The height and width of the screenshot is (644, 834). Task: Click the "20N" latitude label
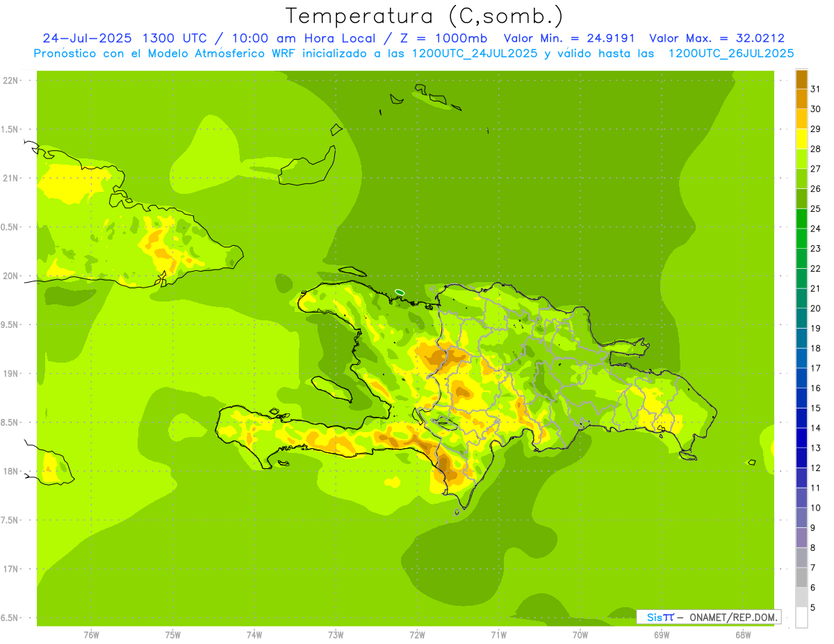pos(10,276)
